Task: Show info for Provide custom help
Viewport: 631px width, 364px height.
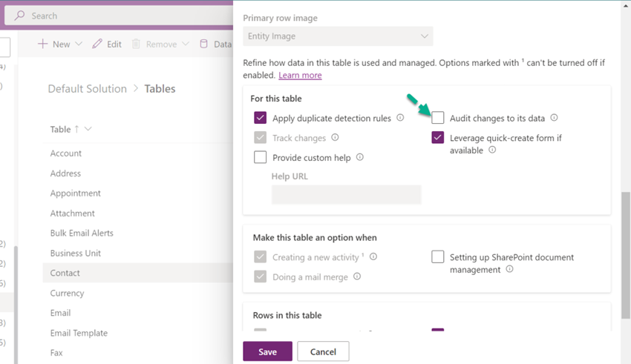Action: coord(360,157)
